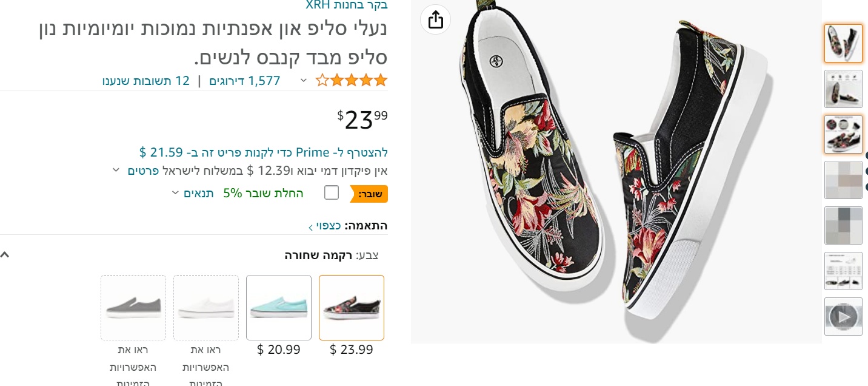Expand the import fees details dropdown
The height and width of the screenshot is (386, 868).
[x=116, y=171]
